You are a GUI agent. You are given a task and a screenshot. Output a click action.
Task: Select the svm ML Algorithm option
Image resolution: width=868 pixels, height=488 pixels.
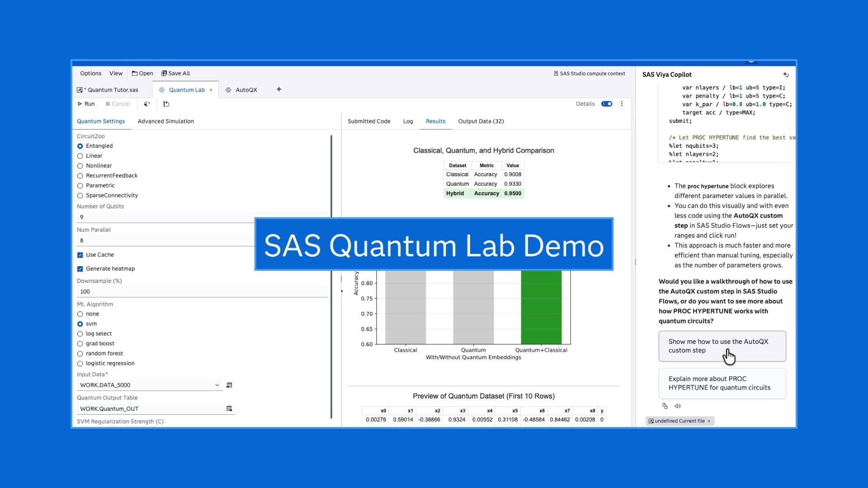point(80,324)
